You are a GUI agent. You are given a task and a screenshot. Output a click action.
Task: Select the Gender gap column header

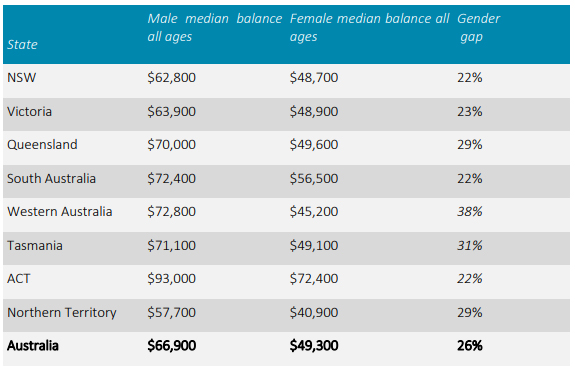pos(478,28)
